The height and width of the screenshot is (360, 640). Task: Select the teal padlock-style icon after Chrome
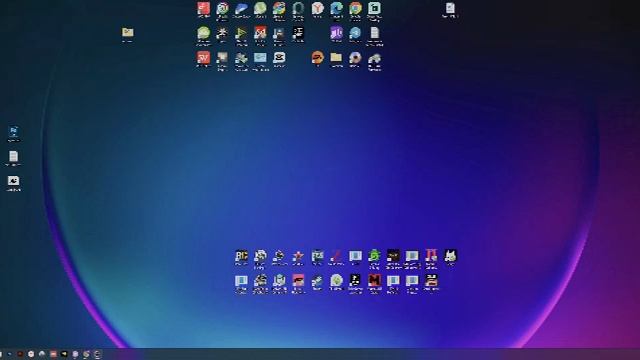[x=374, y=9]
